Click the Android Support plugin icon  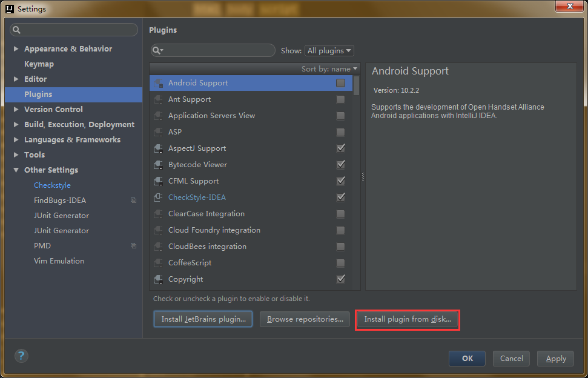(159, 82)
